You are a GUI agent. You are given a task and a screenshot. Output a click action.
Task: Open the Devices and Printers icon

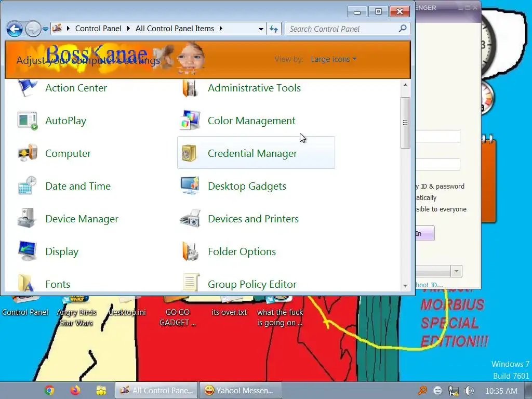pos(190,218)
